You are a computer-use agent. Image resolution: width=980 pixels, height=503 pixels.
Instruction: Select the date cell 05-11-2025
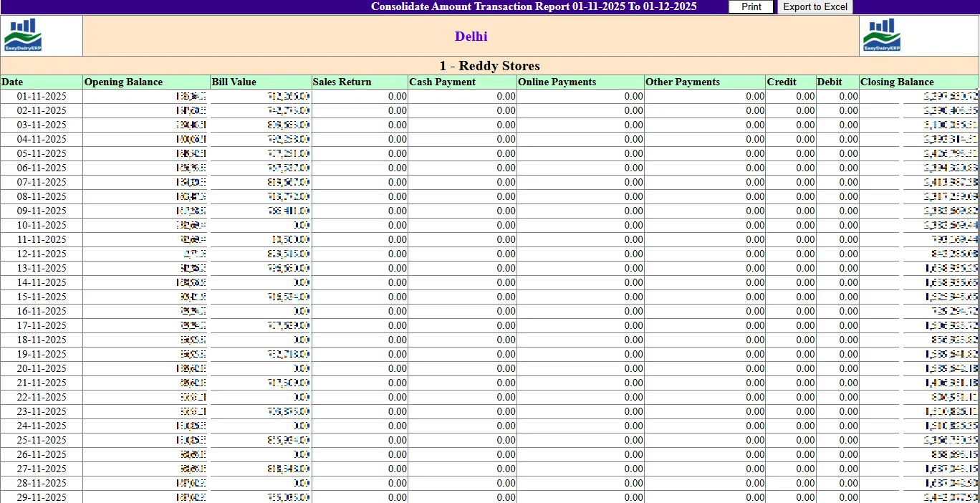point(42,153)
